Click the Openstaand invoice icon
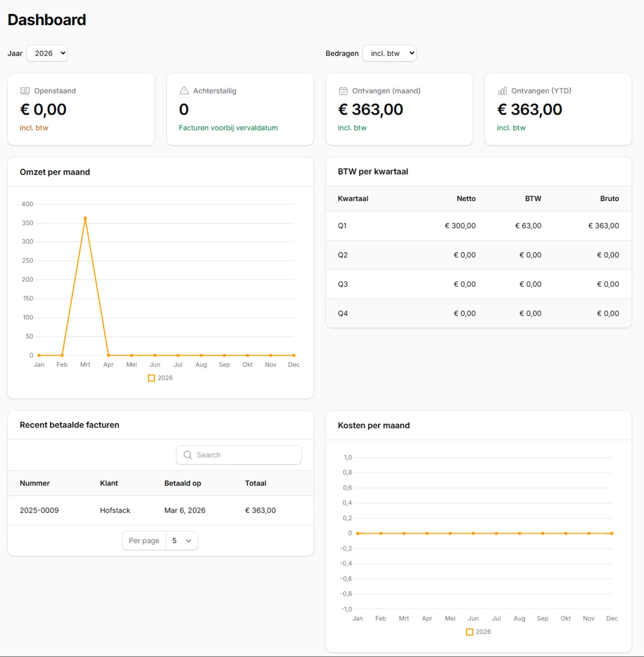The height and width of the screenshot is (657, 644). pyautogui.click(x=25, y=90)
